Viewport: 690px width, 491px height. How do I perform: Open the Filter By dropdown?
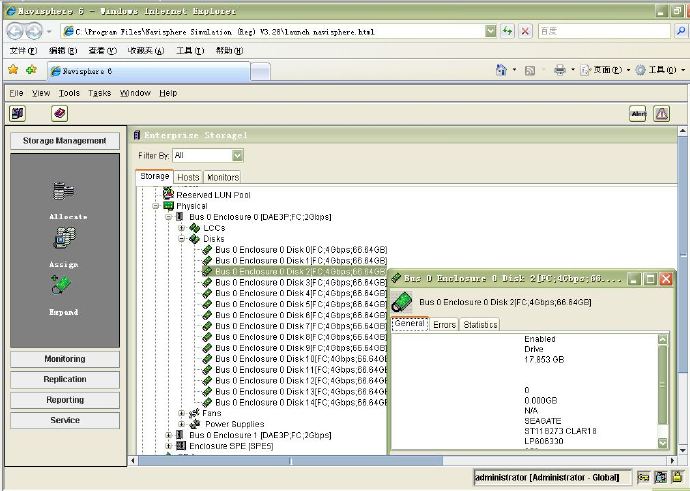[x=237, y=155]
